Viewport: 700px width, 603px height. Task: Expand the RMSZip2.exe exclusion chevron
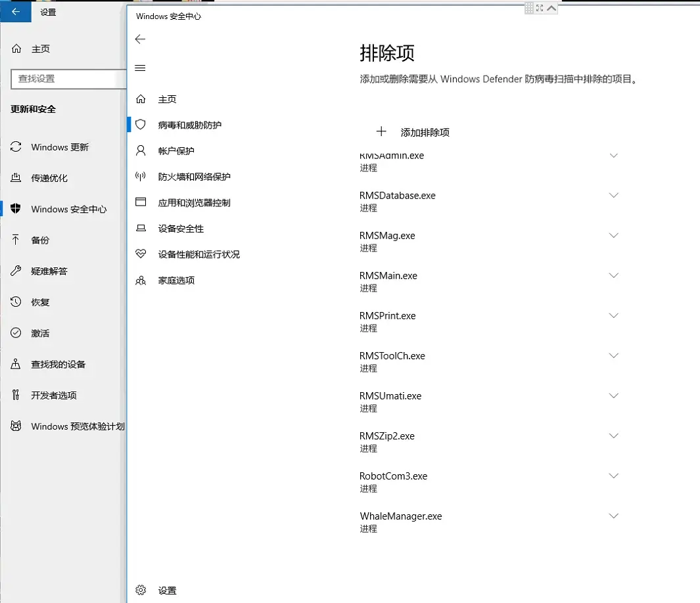(x=614, y=435)
